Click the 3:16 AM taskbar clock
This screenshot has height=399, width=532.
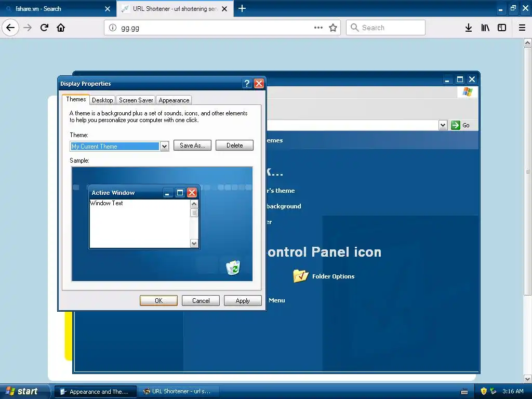coord(513,391)
